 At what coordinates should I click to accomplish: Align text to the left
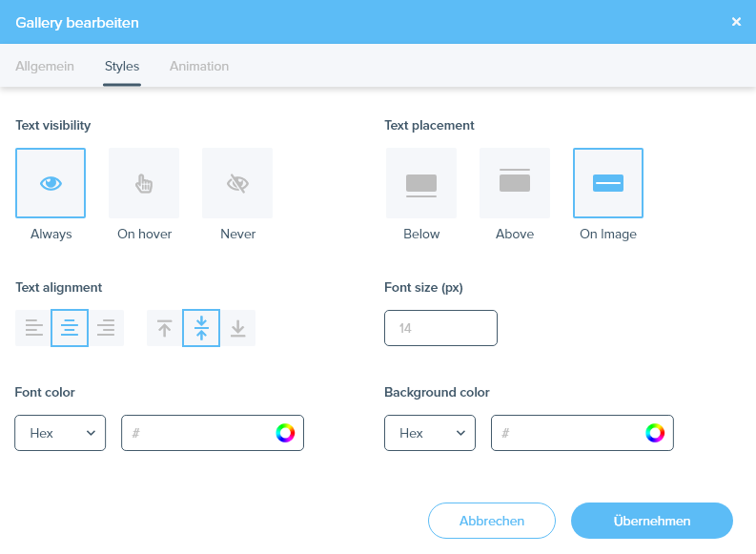[33, 328]
